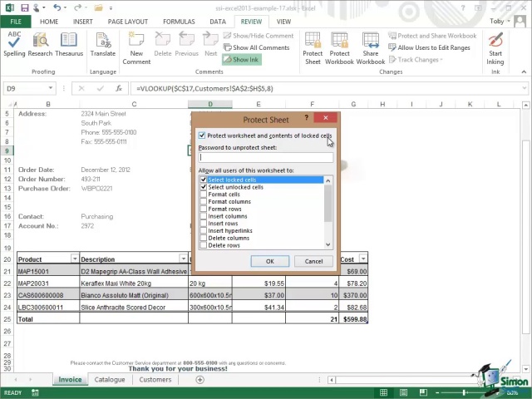Screen dimensions: 532x399
Task: Switch to the Catalogue sheet tab
Action: pyautogui.click(x=110, y=380)
